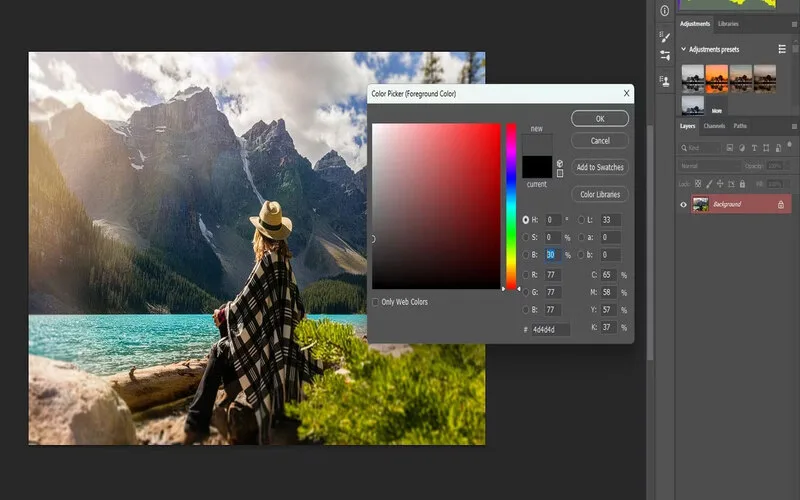Screen dimensions: 800x500
Task: Select the S saturation radio button
Action: [526, 237]
